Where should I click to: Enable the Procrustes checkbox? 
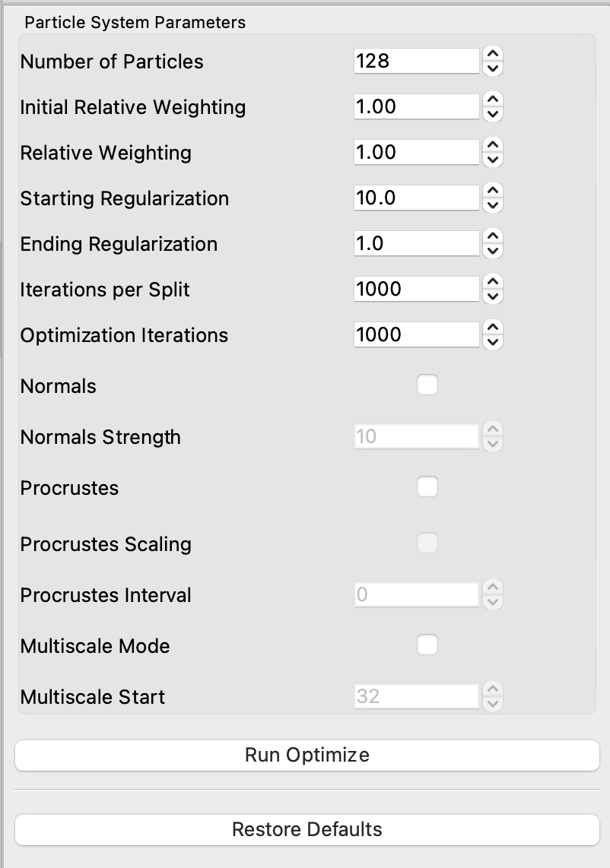pos(427,486)
